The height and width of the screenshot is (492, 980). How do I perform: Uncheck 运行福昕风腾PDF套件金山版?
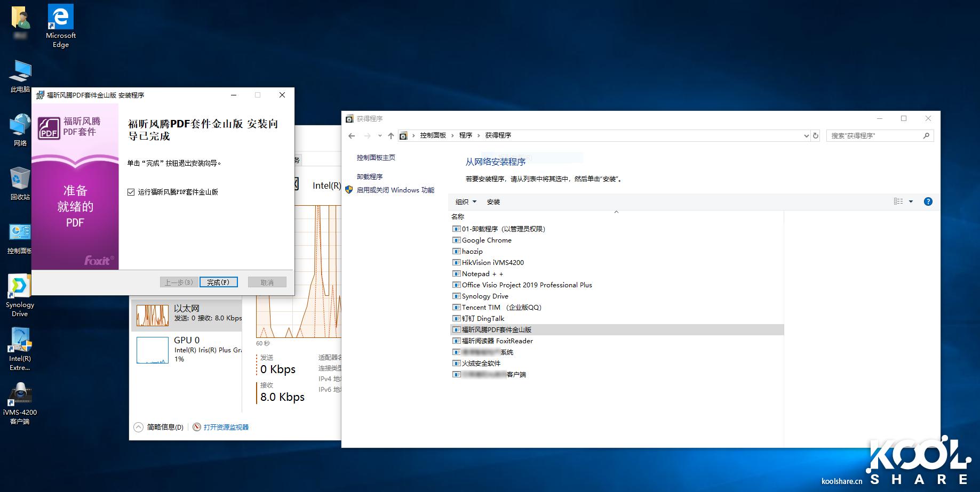[131, 191]
